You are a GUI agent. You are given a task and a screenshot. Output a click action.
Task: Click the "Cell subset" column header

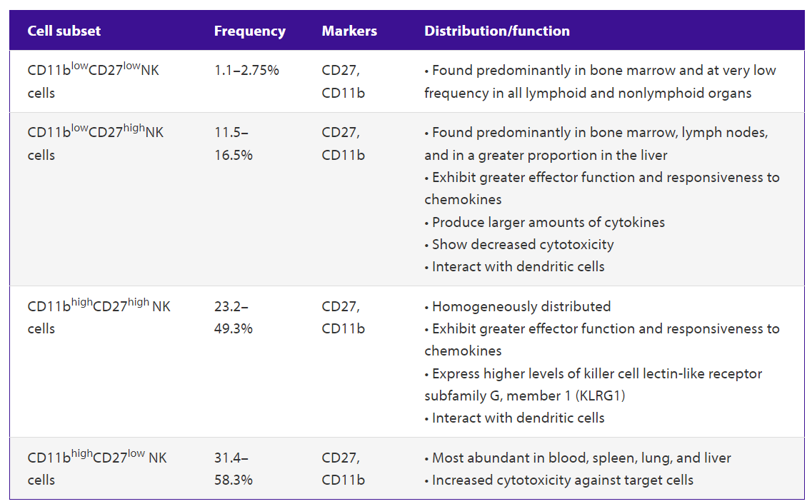[64, 31]
